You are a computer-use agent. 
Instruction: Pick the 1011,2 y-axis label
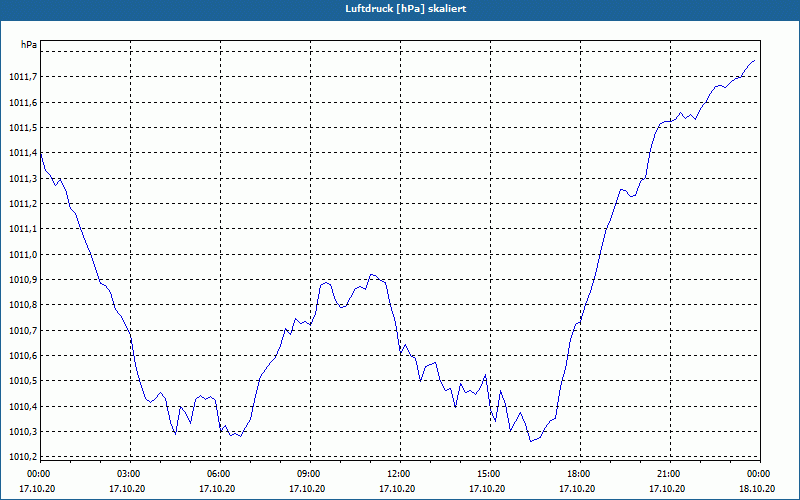tap(23, 204)
